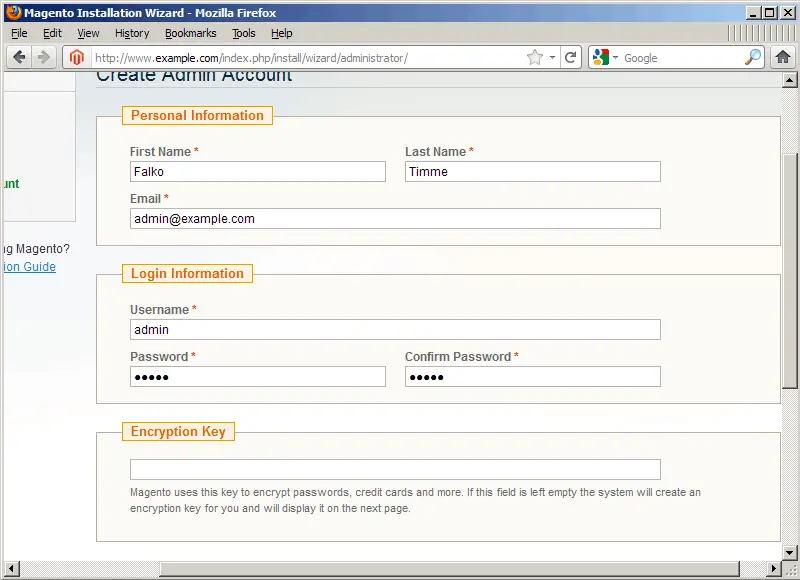Image resolution: width=800 pixels, height=580 pixels.
Task: Click the empty Encryption Key field
Action: pyautogui.click(x=395, y=469)
